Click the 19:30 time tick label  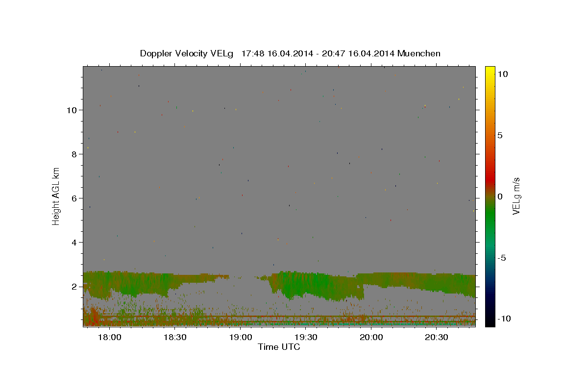coord(306,338)
